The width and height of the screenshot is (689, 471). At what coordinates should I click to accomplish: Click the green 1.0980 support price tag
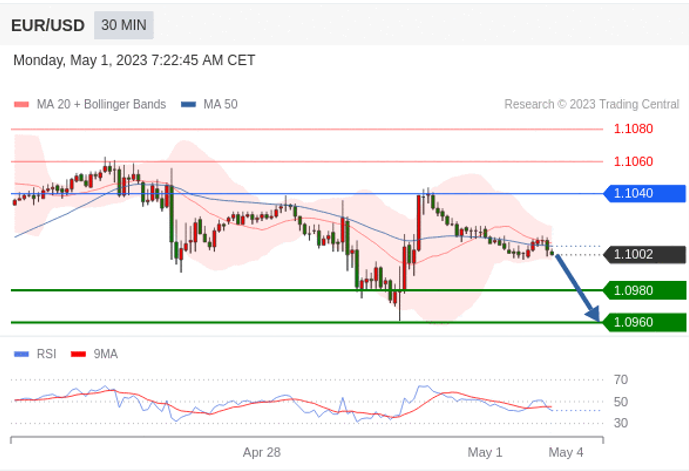coord(645,290)
